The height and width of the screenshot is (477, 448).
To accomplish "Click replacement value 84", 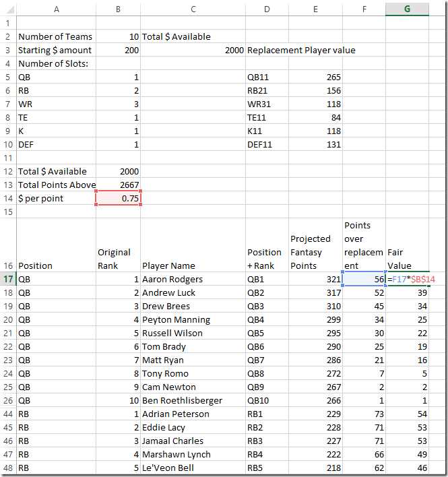I will [315, 117].
